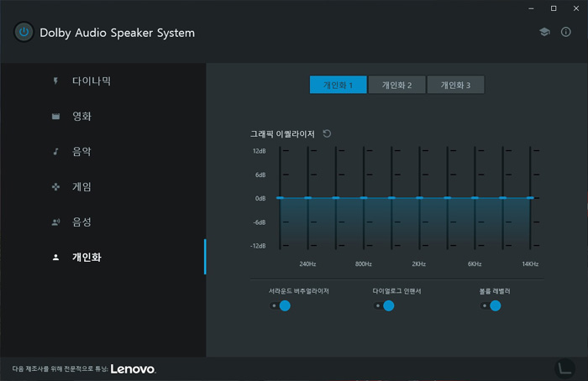Click the first equalizer band slider handle
This screenshot has width=588, height=381.
point(280,198)
